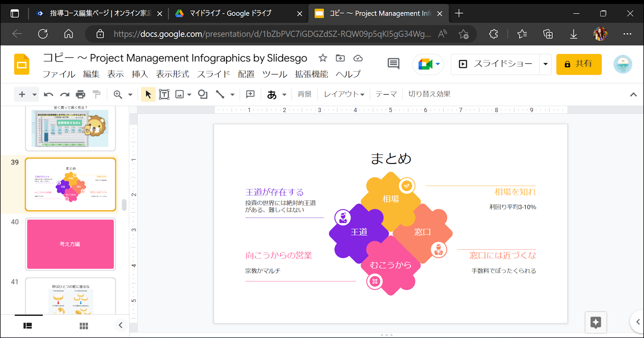
Task: Open the 表示形式 menu
Action: [x=172, y=74]
